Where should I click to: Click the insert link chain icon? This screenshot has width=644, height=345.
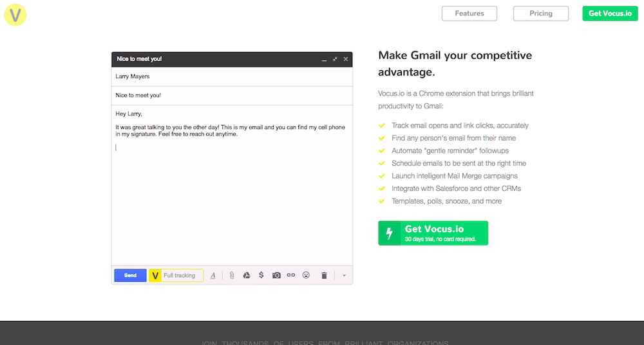point(291,275)
